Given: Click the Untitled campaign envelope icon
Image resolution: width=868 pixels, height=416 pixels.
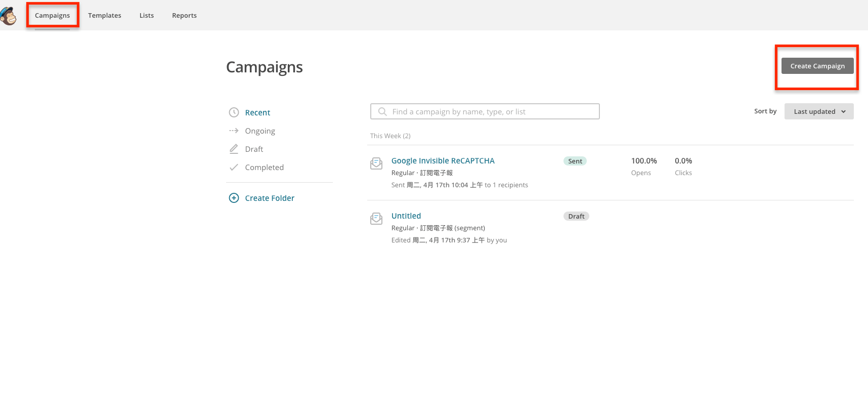Looking at the screenshot, I should coord(376,219).
